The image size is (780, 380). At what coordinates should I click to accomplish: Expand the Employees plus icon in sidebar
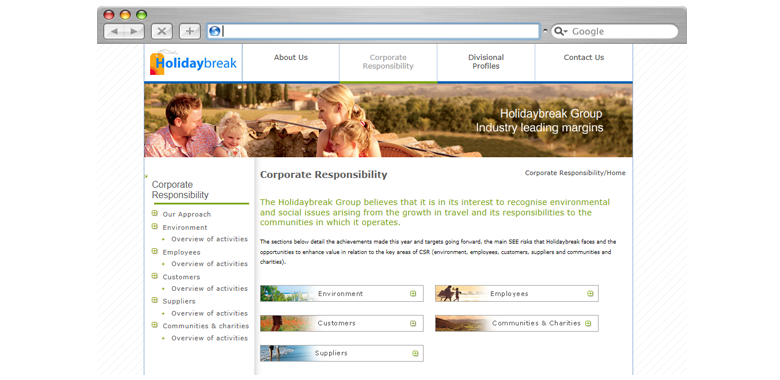(x=155, y=252)
